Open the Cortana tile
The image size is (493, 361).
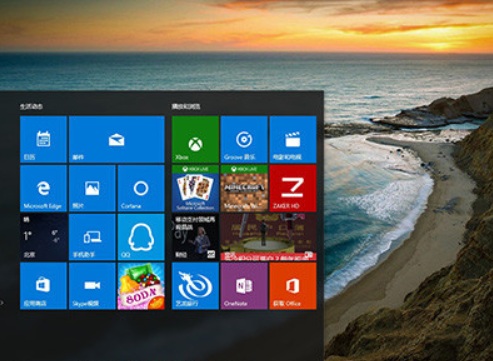click(141, 188)
